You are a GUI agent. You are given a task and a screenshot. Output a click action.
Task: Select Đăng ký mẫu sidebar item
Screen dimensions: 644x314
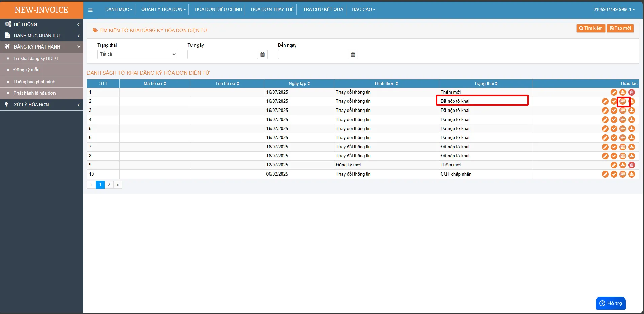tap(42, 70)
